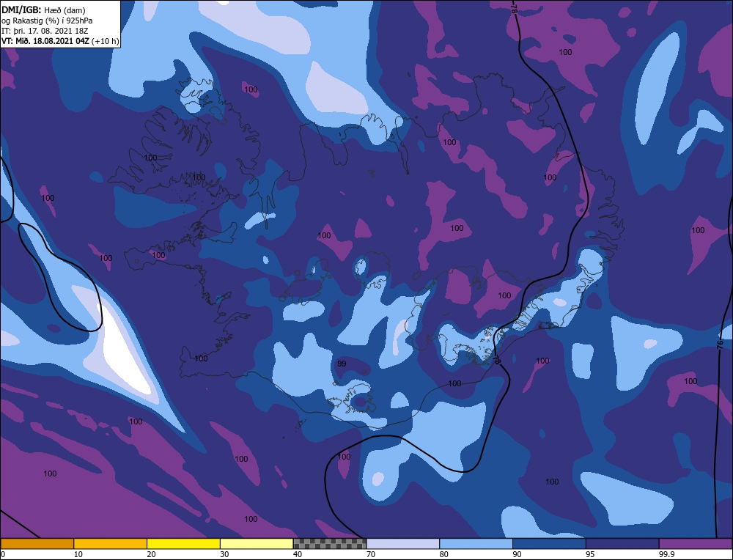Image resolution: width=733 pixels, height=560 pixels.
Task: Click the pale yellow 30-40 legend swatch
Action: (x=257, y=543)
